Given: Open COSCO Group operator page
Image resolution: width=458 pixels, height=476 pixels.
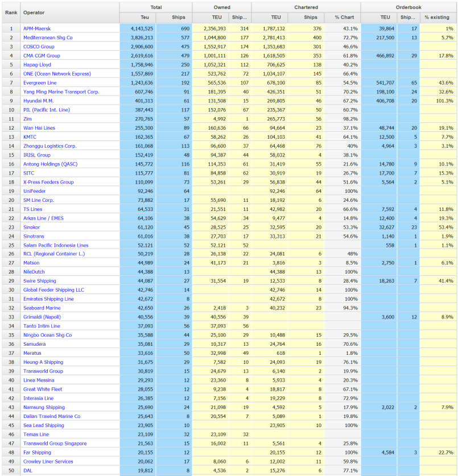Looking at the screenshot, I should click(x=39, y=47).
